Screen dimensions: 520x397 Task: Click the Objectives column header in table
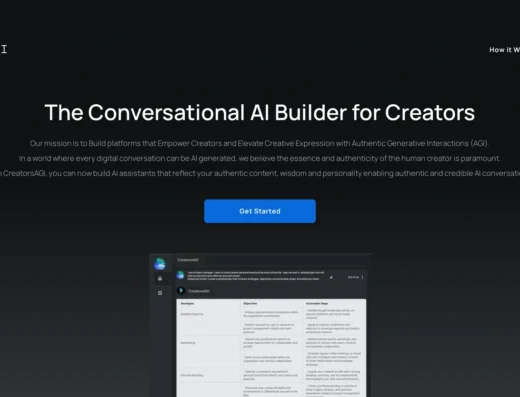tap(250, 303)
